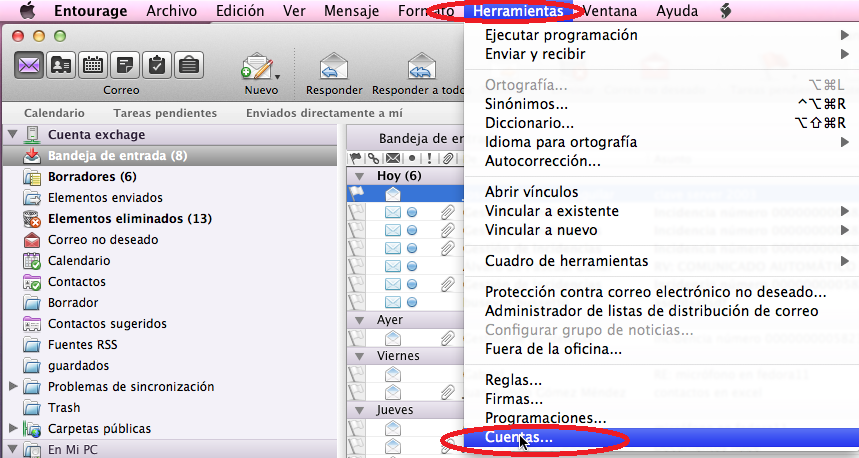Open the Ventana menu
Screen dimensions: 859x458
(x=610, y=11)
